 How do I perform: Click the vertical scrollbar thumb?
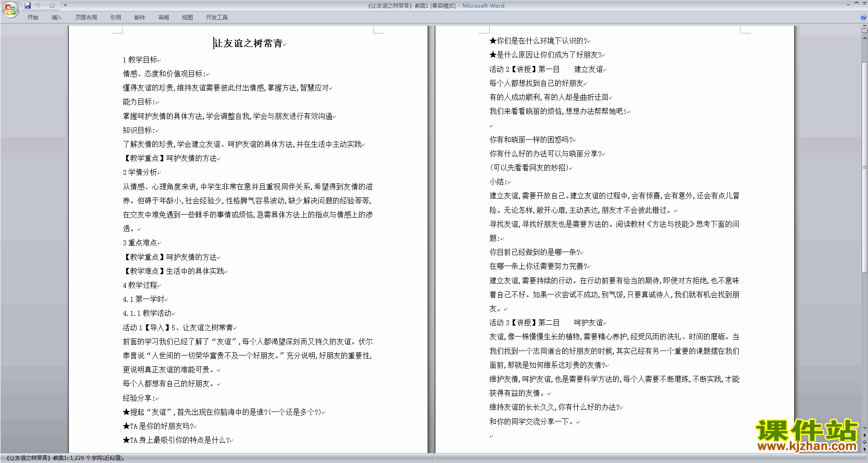click(864, 167)
